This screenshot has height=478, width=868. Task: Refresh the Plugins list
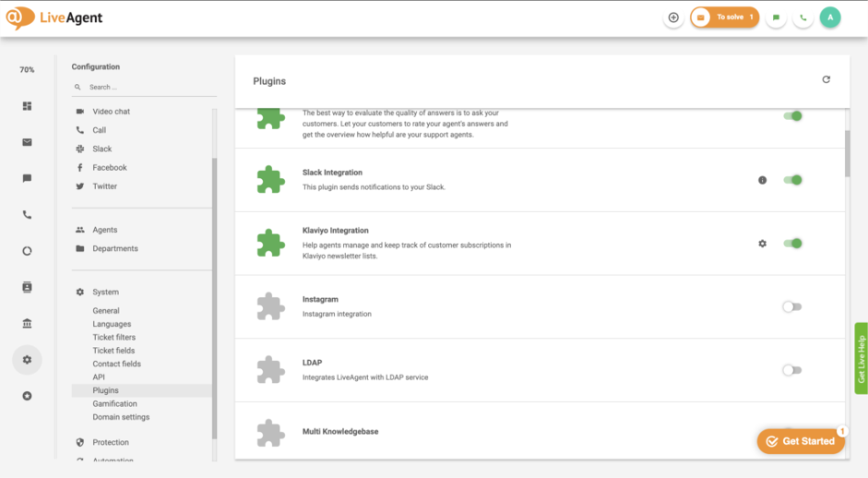(x=826, y=79)
